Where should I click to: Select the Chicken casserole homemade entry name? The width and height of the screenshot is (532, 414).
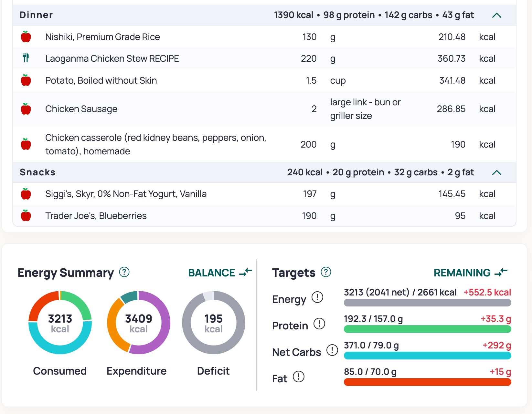click(x=155, y=144)
